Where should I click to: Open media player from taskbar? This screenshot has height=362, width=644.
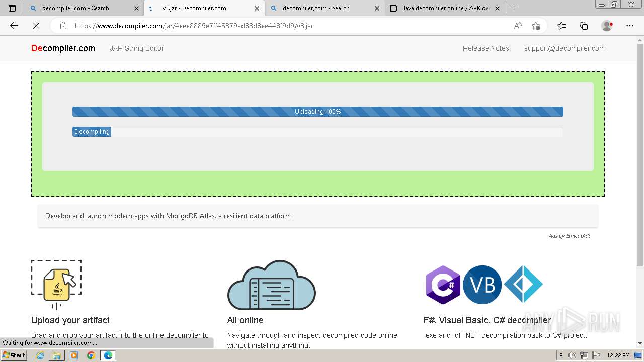tap(74, 355)
